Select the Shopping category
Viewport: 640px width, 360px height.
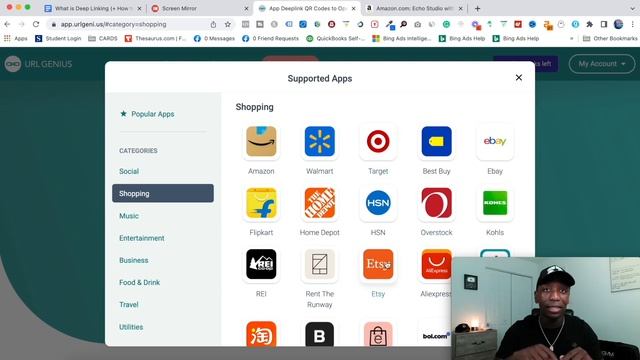(x=163, y=193)
